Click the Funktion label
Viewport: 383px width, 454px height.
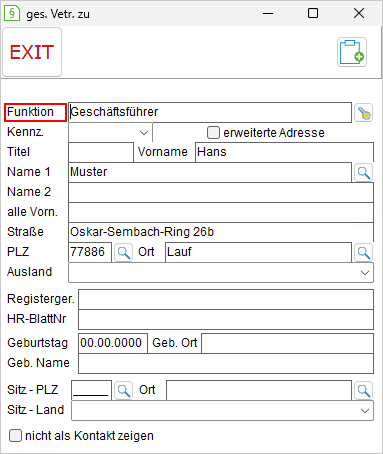(31, 112)
